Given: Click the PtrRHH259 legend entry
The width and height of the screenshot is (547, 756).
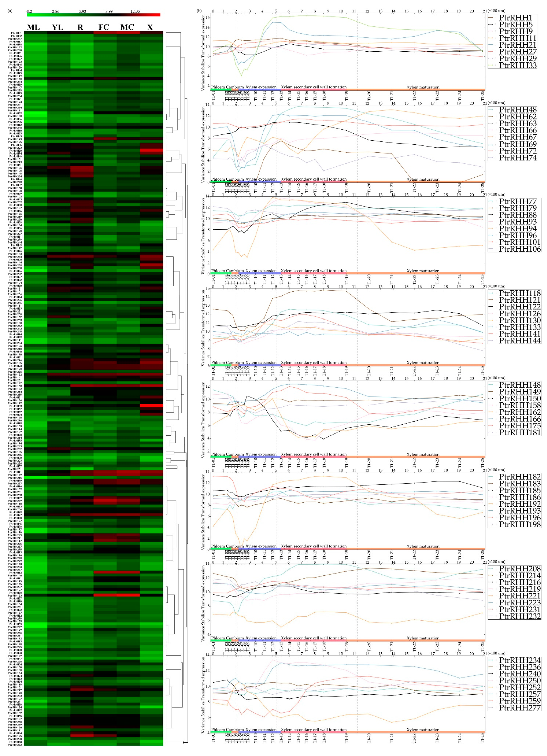Looking at the screenshot, I should (x=520, y=701).
